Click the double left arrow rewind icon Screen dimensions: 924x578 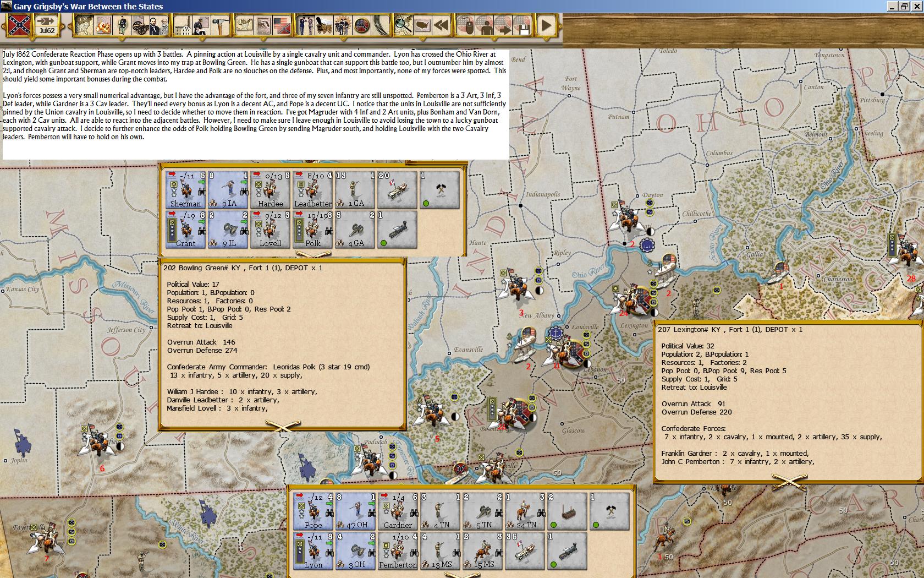(x=441, y=25)
